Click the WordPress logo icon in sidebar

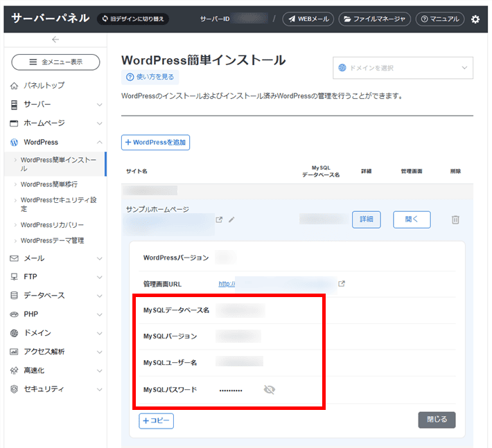(14, 143)
